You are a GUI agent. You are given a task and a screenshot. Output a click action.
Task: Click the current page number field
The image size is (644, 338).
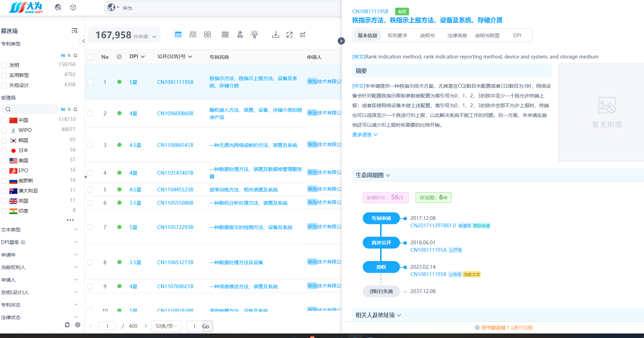click(107, 326)
